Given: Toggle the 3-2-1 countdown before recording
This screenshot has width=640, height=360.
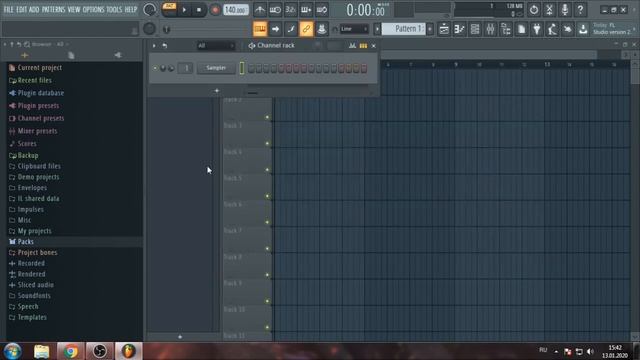Looking at the screenshot, I should (291, 10).
